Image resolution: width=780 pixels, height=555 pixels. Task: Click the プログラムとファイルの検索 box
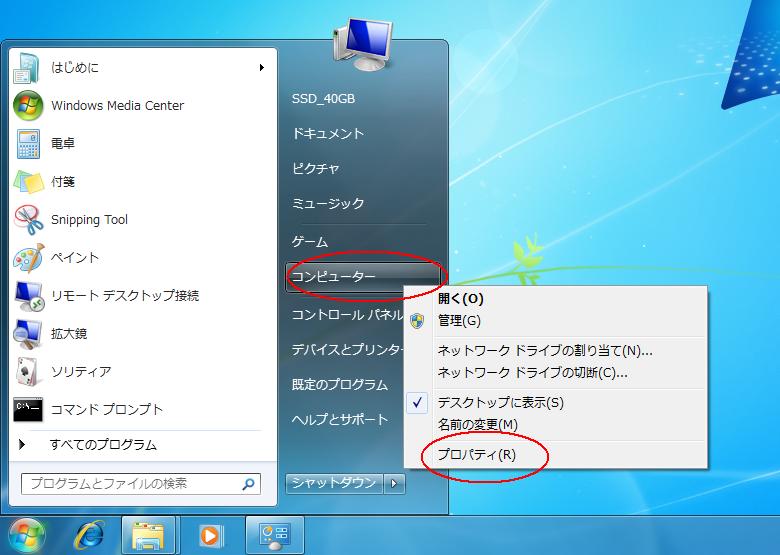141,484
